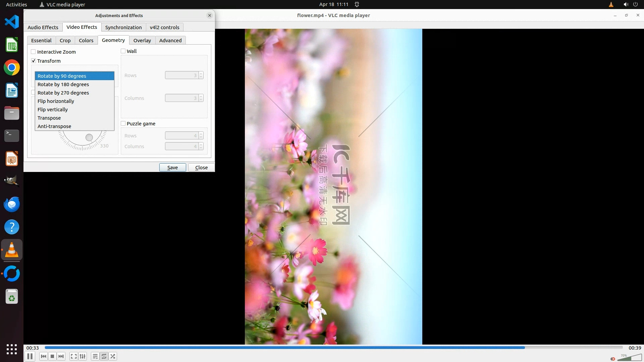Enable the Interactive Zoom checkbox
The image size is (644, 362).
point(34,52)
